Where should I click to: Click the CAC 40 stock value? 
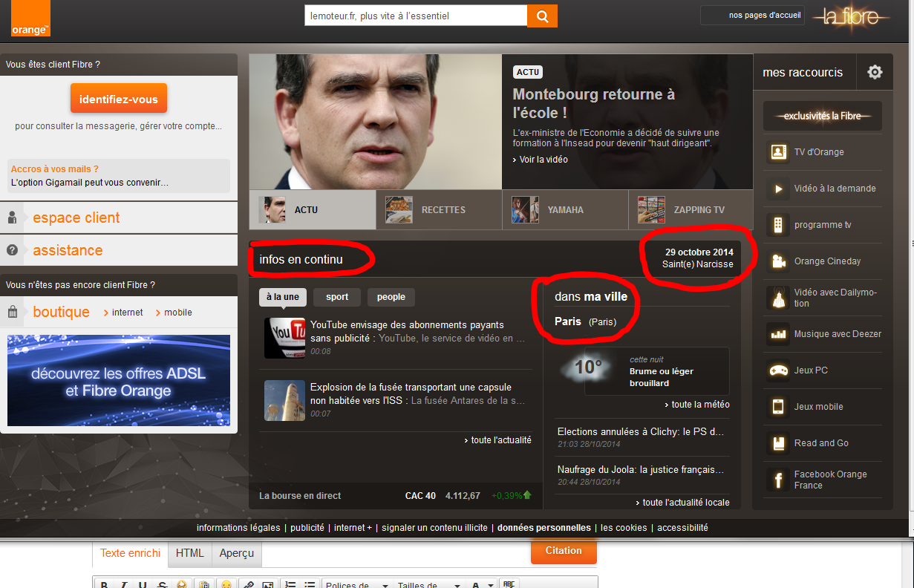coord(463,495)
